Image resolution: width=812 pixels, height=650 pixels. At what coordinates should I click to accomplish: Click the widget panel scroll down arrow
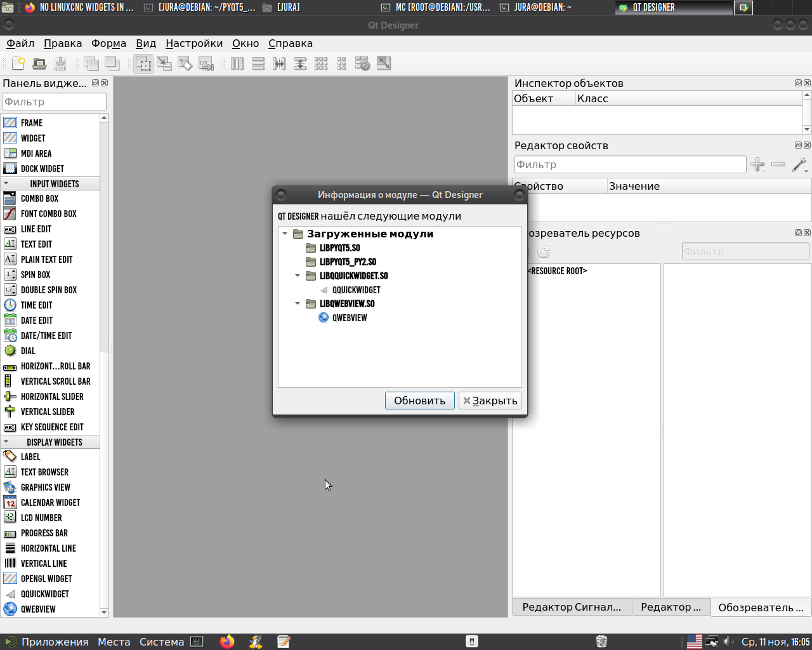click(x=104, y=613)
